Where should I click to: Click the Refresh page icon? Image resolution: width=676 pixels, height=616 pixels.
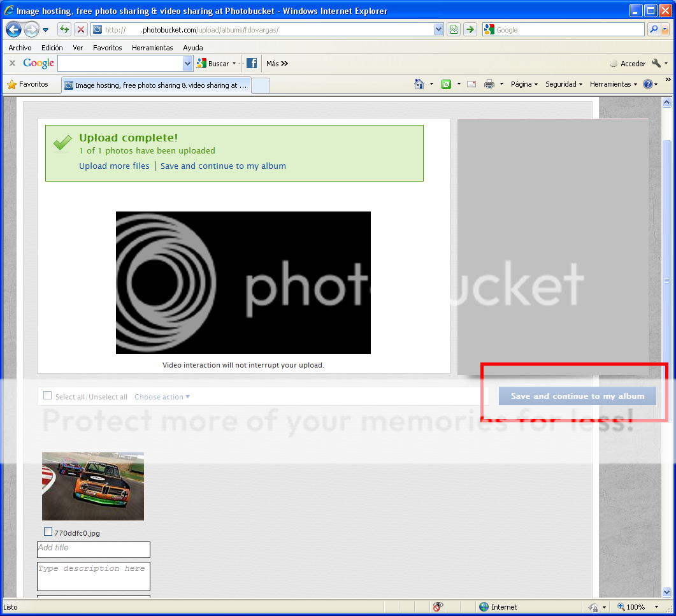point(64,29)
